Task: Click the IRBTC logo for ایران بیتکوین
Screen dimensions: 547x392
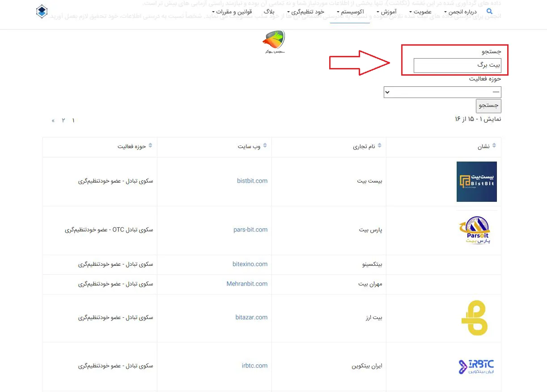Action: click(x=475, y=366)
